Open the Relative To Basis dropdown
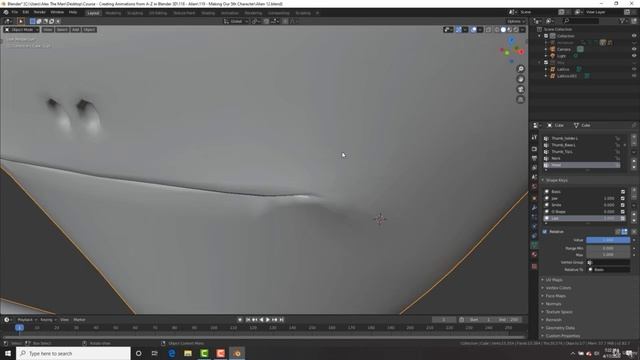640x360 pixels. click(x=608, y=269)
